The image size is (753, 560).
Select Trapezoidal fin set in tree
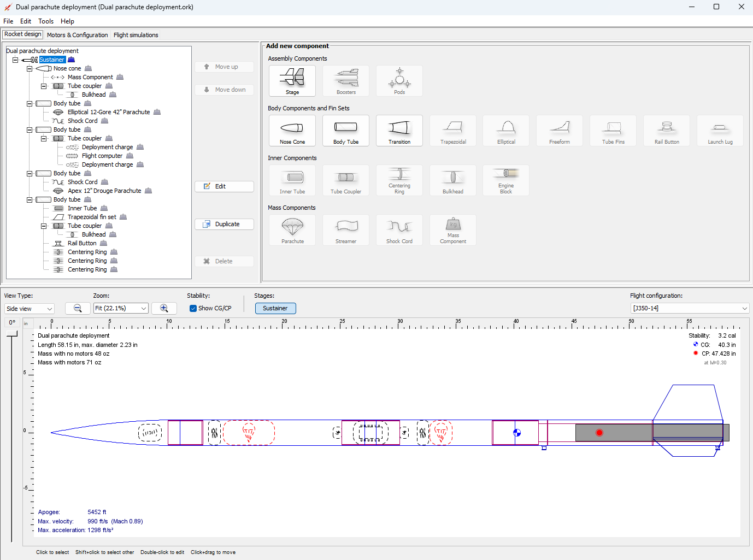(x=92, y=217)
